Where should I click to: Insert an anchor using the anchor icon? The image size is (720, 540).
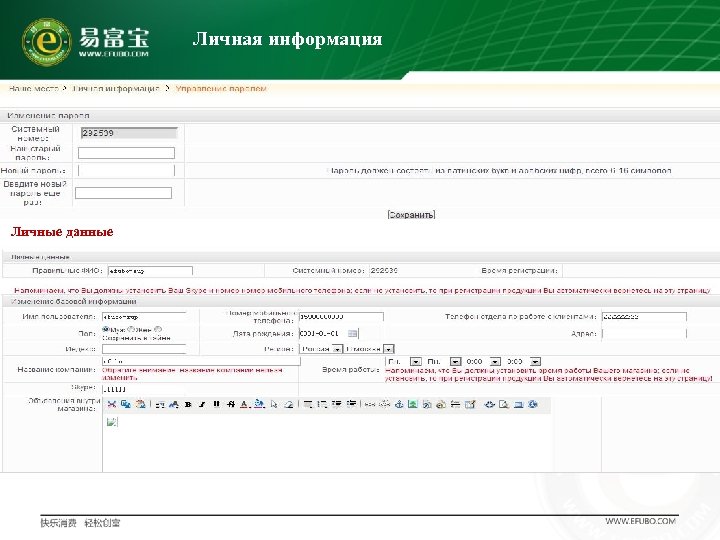(x=399, y=404)
